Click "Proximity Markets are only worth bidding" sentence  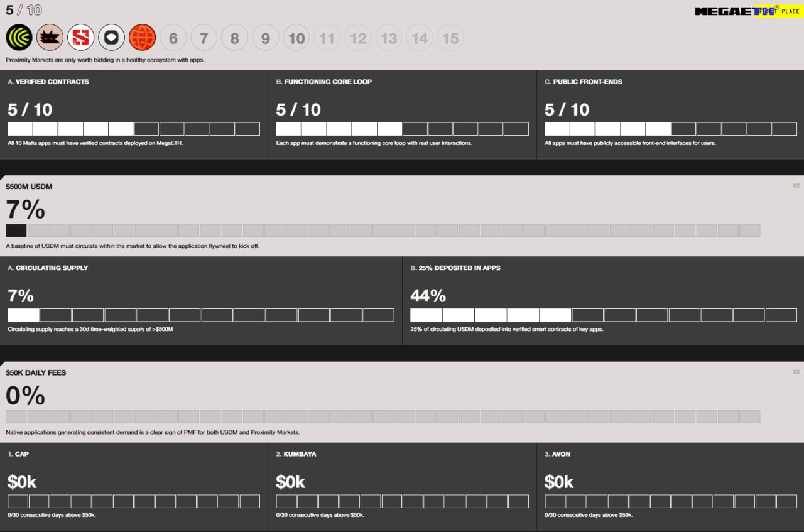(105, 60)
